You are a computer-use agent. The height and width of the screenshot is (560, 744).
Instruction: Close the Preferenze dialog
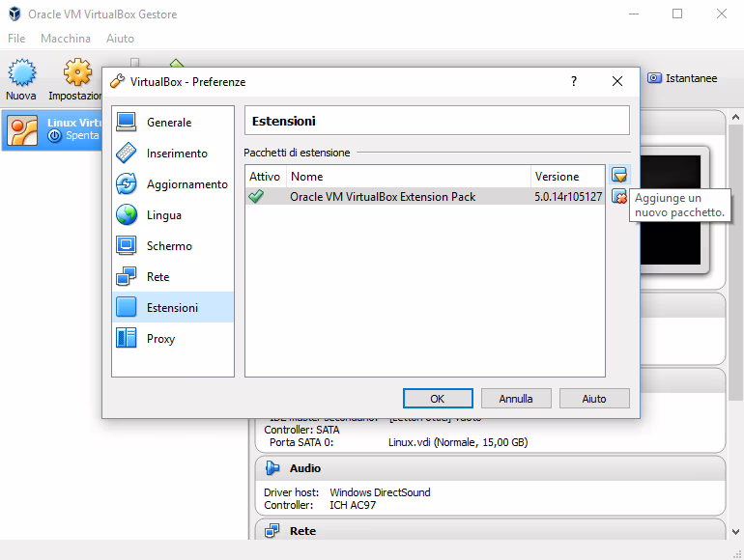[616, 81]
